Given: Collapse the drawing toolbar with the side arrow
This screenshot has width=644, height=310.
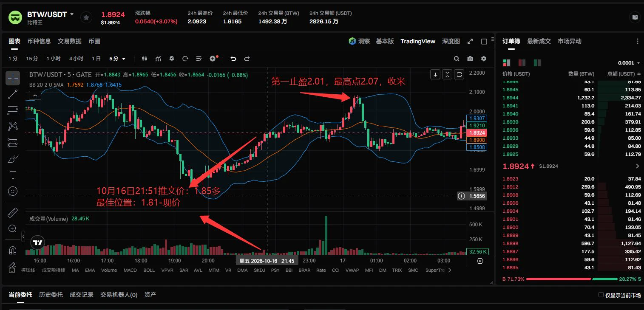Looking at the screenshot, I should pyautogui.click(x=23, y=236).
